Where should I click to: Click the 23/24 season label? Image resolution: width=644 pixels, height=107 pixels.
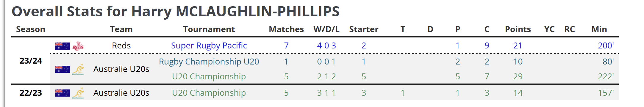click(x=31, y=61)
